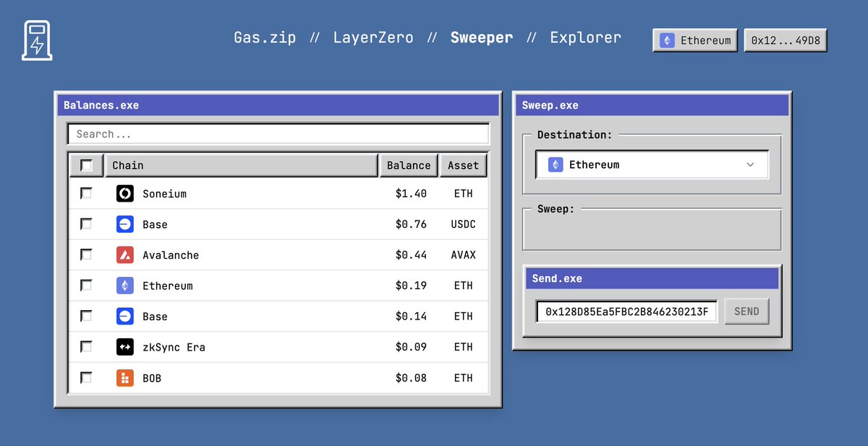Screen dimensions: 868x446
Task: Open the Ethereum network selector in the header
Action: tap(695, 40)
